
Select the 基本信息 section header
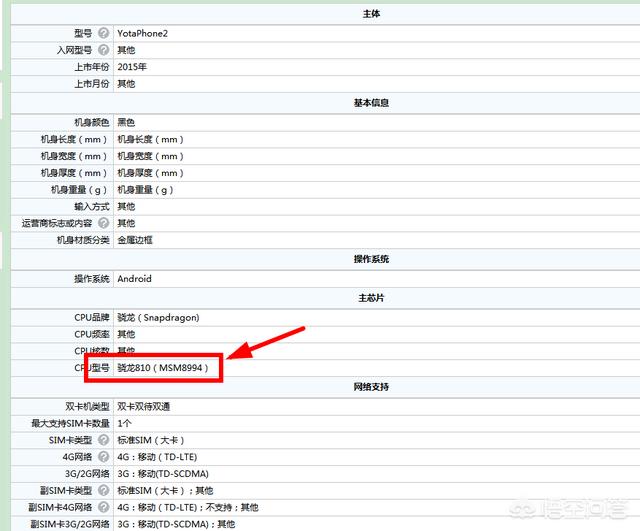(370, 103)
